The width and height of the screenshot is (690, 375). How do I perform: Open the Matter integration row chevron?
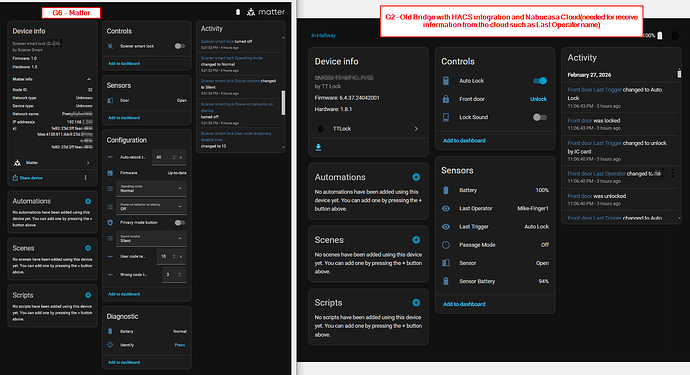(88, 163)
